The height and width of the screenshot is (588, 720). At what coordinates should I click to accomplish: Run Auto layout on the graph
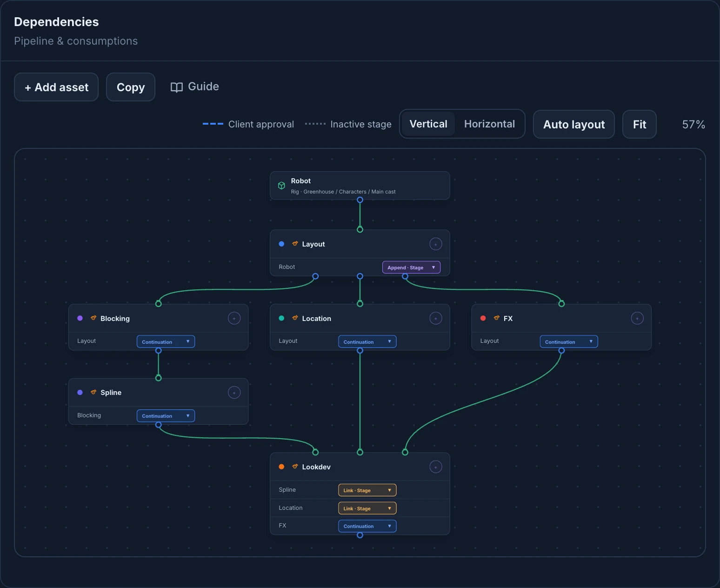[574, 124]
